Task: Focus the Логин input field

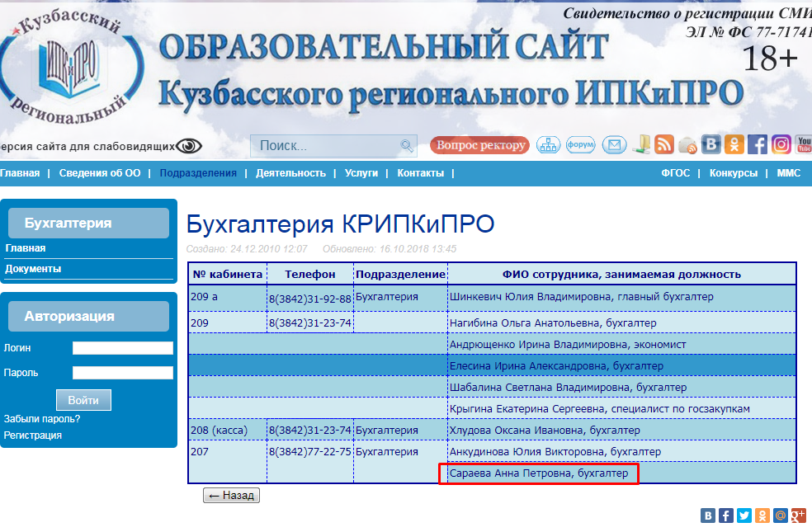Action: (122, 348)
